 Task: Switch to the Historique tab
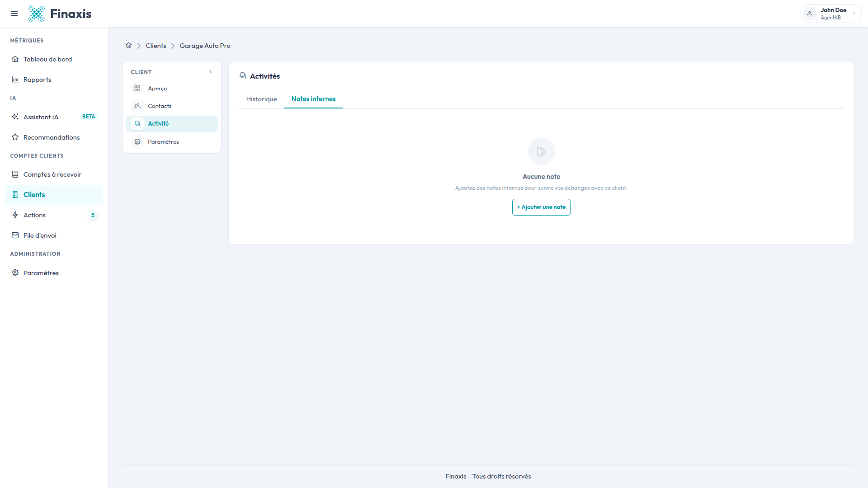point(261,99)
